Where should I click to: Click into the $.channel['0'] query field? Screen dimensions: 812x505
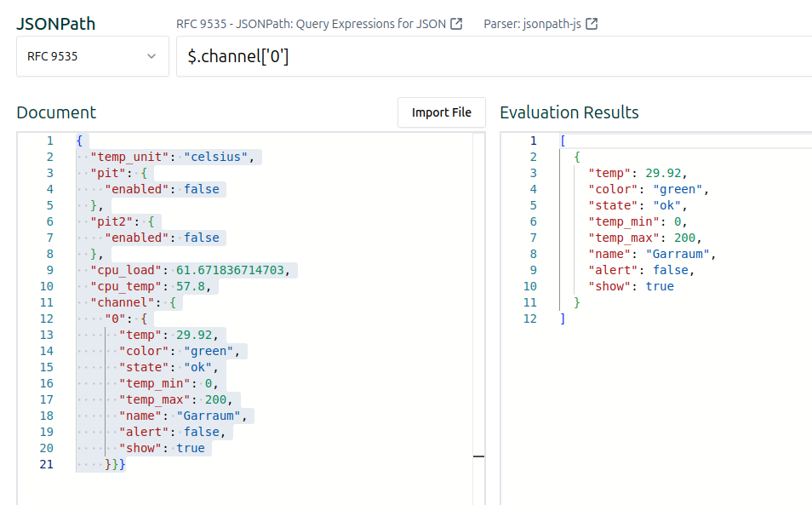(x=494, y=56)
